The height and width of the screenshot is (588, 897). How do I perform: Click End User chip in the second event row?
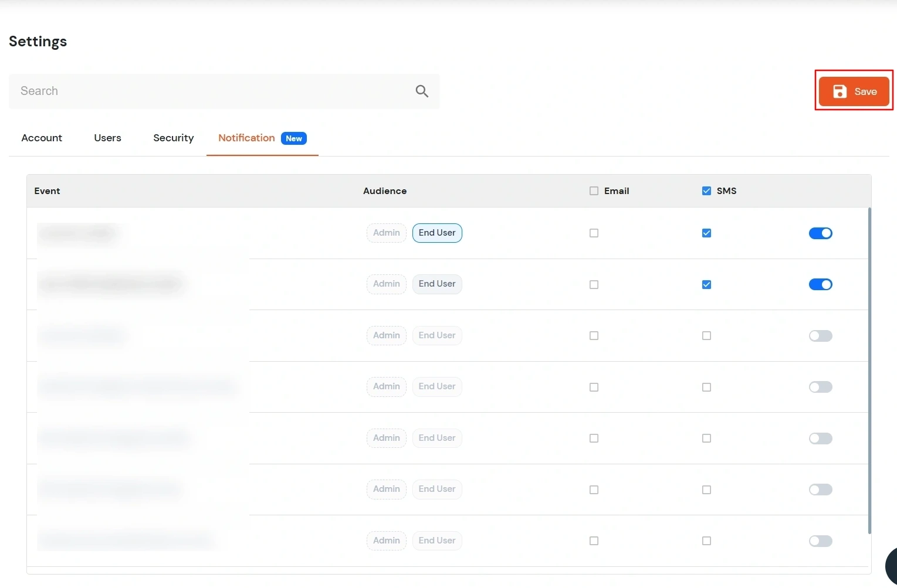437,284
